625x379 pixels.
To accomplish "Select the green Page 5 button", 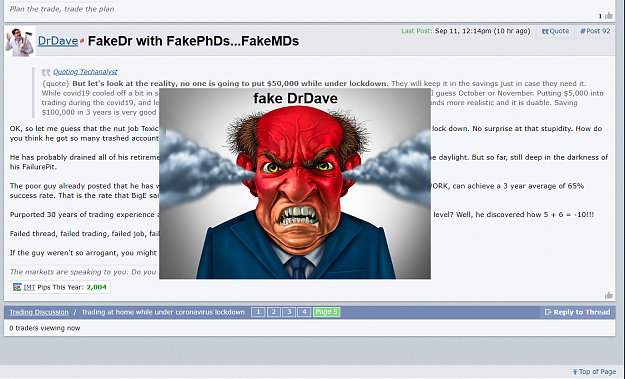I will (x=326, y=312).
